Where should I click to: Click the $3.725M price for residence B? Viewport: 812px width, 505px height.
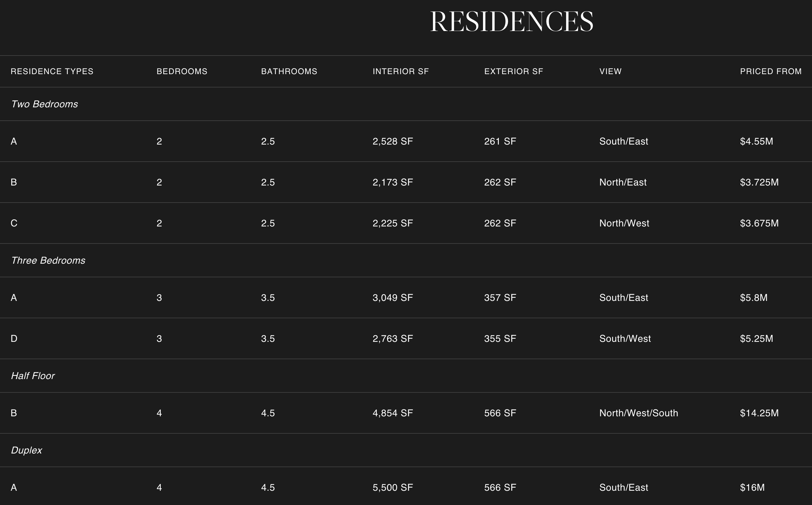pyautogui.click(x=759, y=182)
